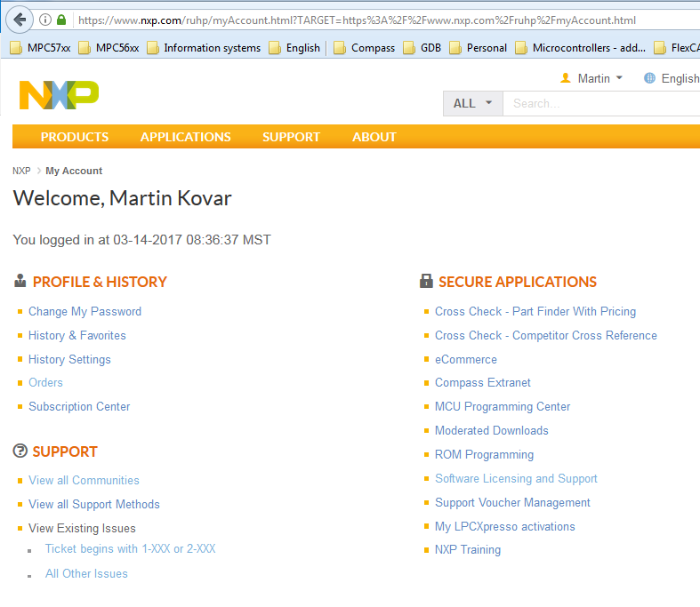The image size is (700, 607).
Task: Open ROM Programming link
Action: 485,454
